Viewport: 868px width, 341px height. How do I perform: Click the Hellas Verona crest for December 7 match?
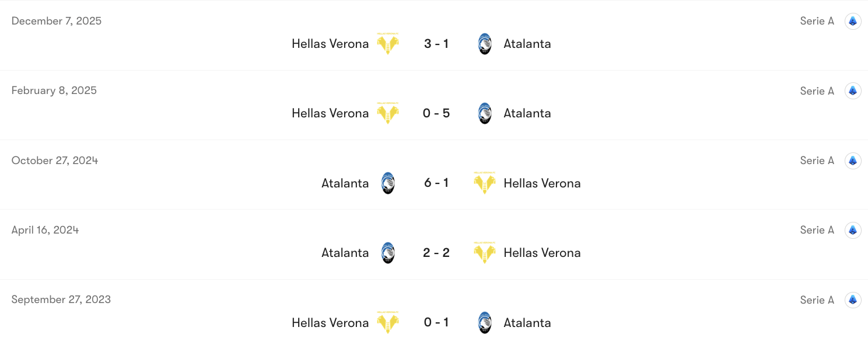point(388,43)
